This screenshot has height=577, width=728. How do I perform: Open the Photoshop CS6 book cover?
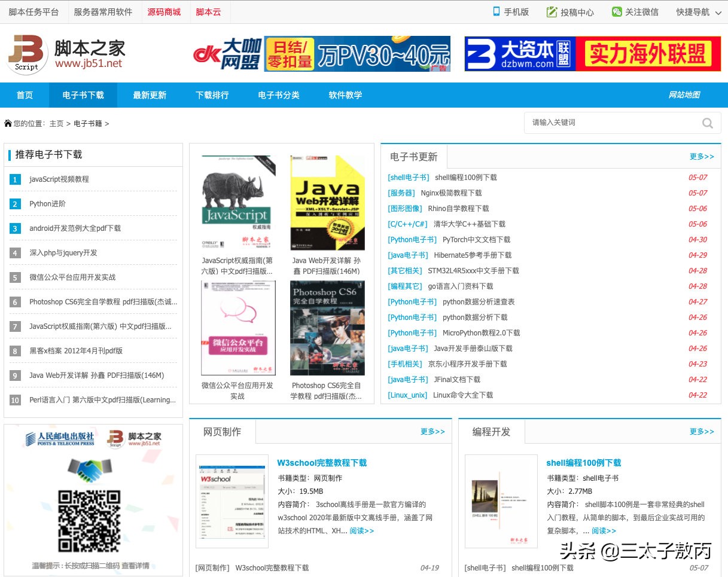327,328
